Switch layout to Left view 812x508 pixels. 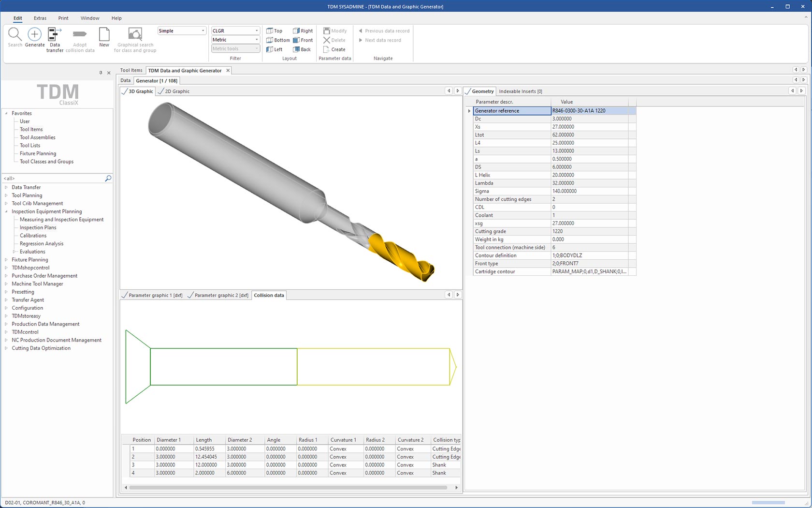pos(274,49)
